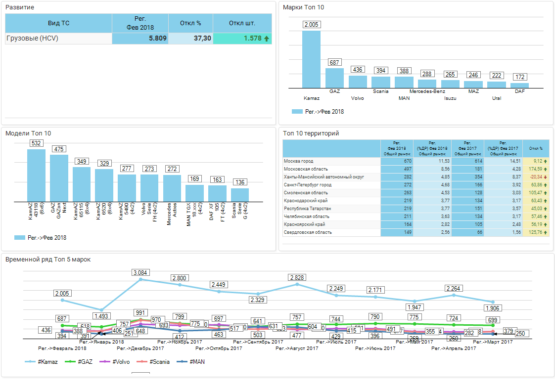
Task: Click the Модели Топ 10 panel title
Action: pos(28,133)
